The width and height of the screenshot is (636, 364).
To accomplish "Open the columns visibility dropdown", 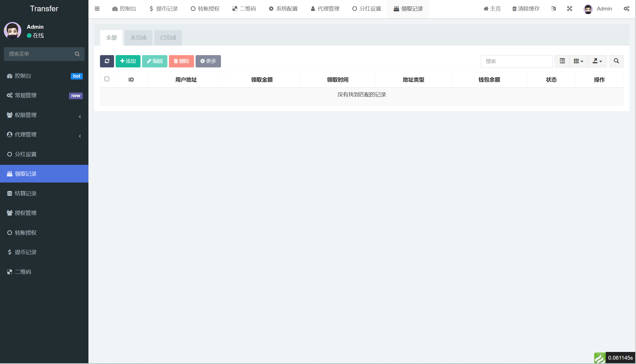I will coord(578,61).
